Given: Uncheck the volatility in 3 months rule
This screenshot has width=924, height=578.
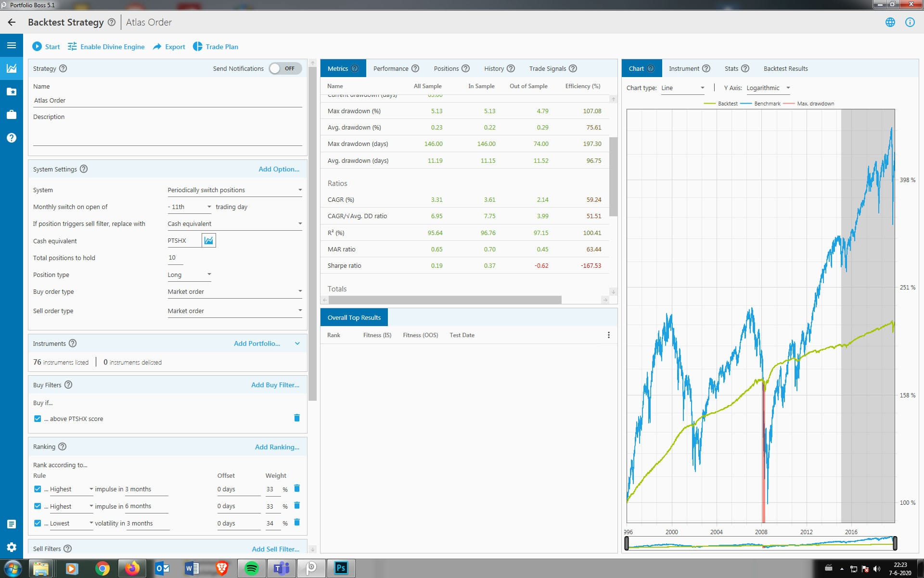Looking at the screenshot, I should [38, 523].
